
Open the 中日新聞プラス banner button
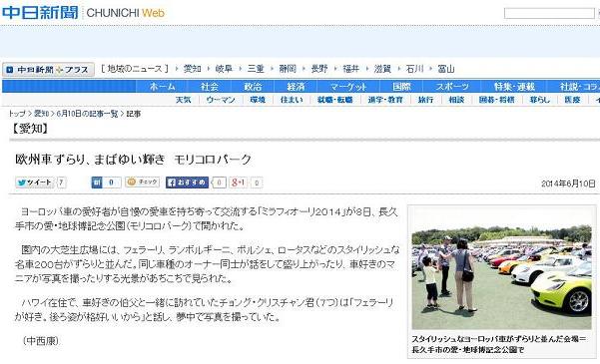pyautogui.click(x=48, y=70)
